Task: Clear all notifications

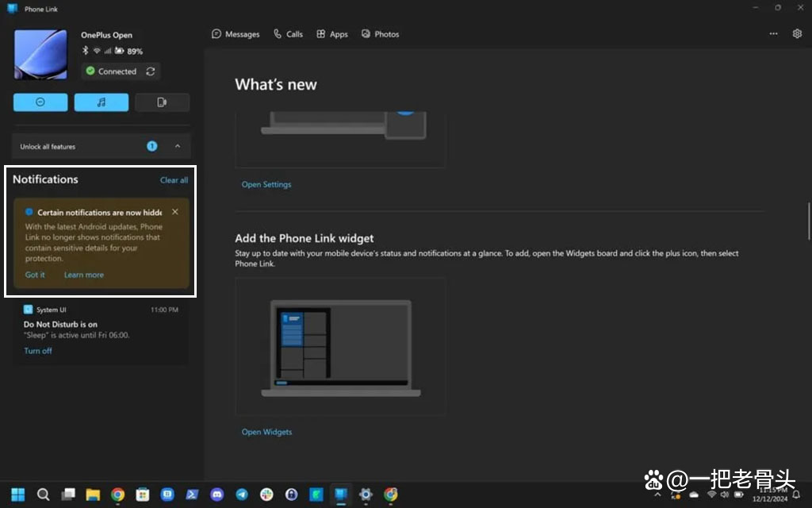Action: pos(174,180)
